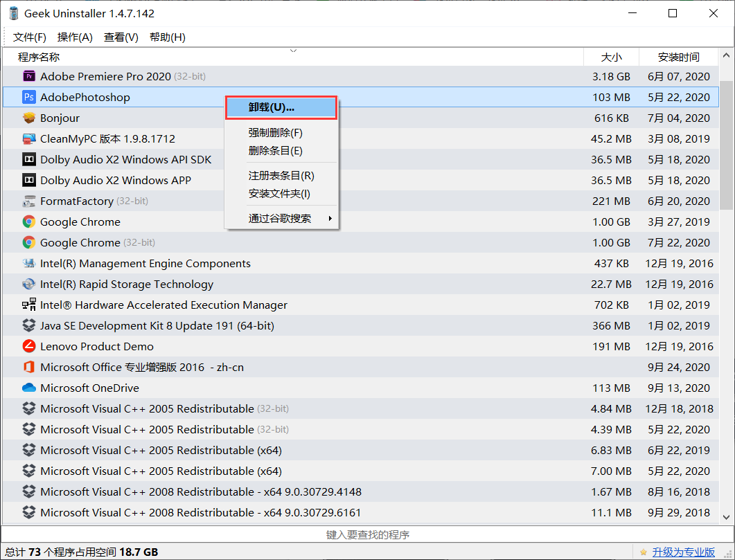This screenshot has width=735, height=560.
Task: Click the sort chevron above the name column
Action: click(294, 51)
